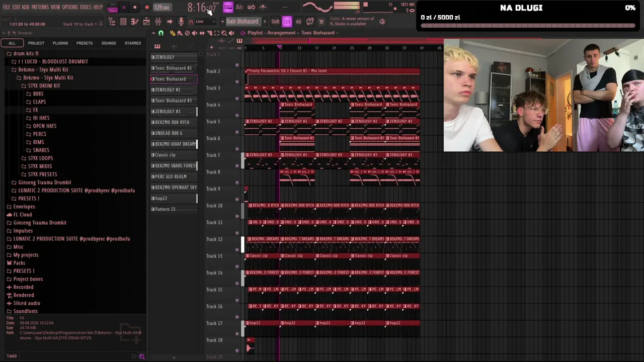Viewport: 644px width, 362px height.
Task: Select the ZENOLOGY #2 pattern in picker
Action: pyautogui.click(x=174, y=90)
